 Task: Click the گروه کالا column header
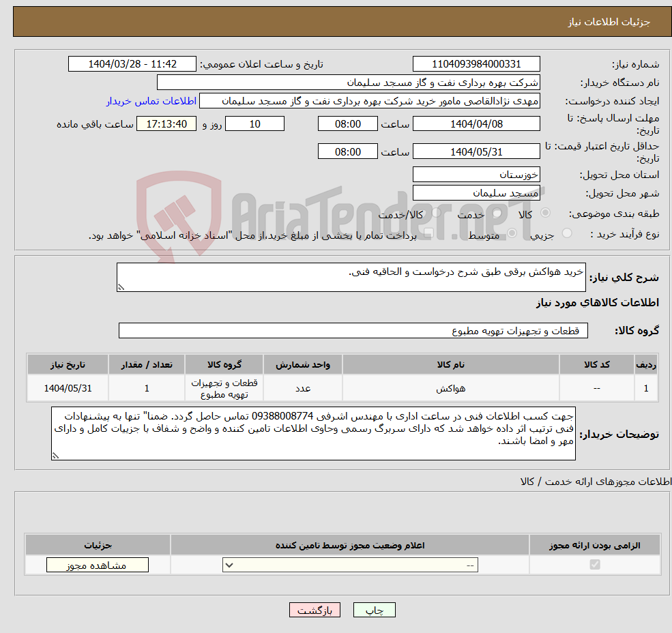pos(224,364)
